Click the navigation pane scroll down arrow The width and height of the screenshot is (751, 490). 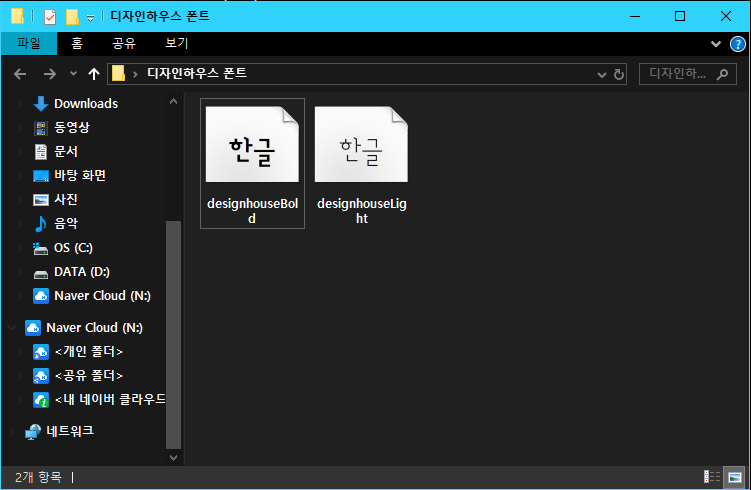tap(173, 457)
